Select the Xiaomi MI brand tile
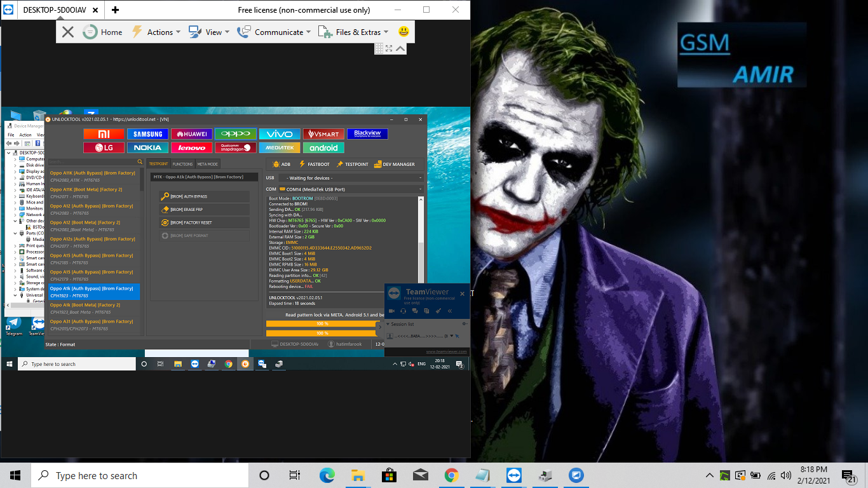 tap(104, 134)
